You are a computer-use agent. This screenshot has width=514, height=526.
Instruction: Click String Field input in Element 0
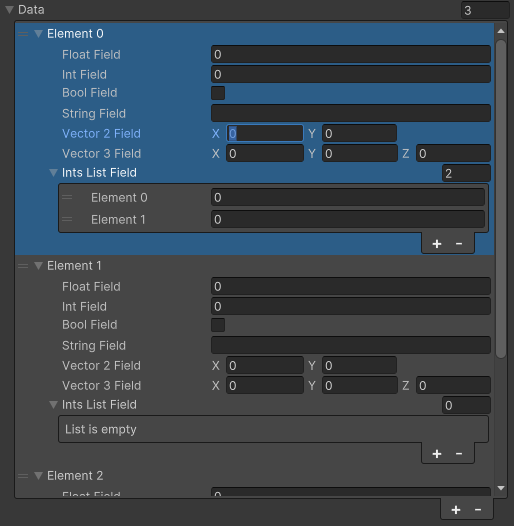[351, 113]
